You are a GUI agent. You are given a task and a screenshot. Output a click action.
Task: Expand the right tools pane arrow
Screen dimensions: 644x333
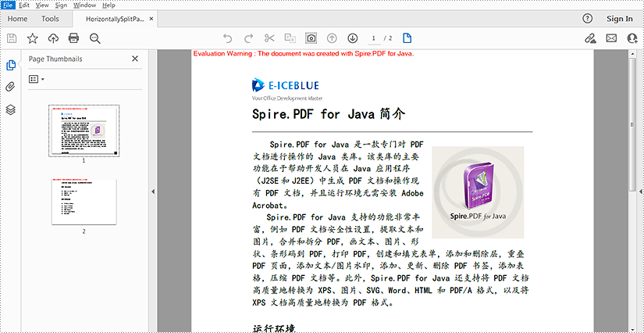tap(641, 192)
